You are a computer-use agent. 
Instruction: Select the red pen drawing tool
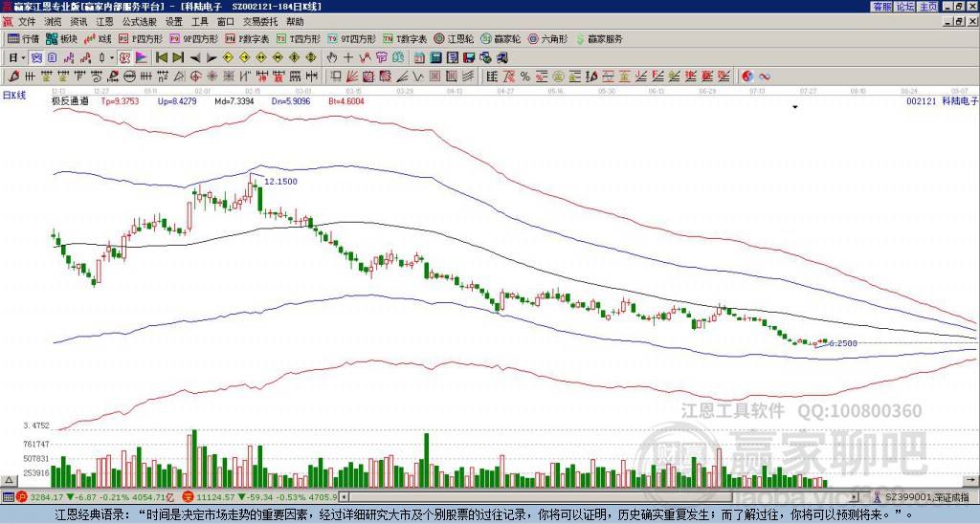point(13,76)
